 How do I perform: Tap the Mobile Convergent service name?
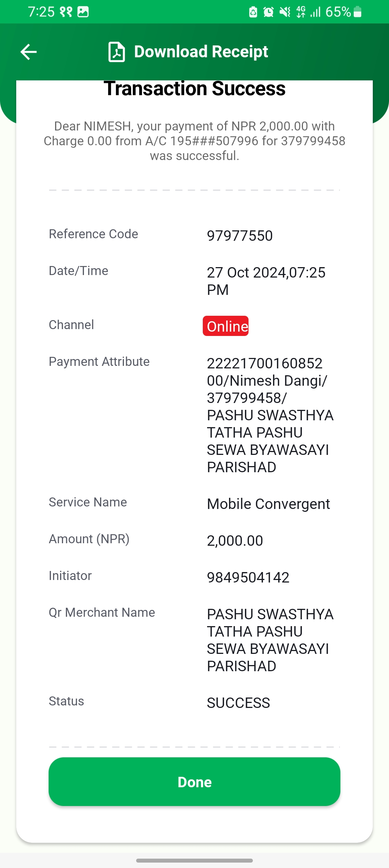[269, 504]
